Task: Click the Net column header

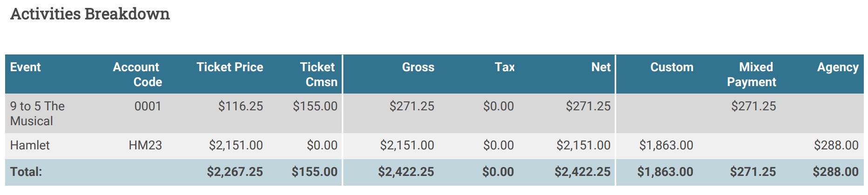Action: (x=600, y=67)
